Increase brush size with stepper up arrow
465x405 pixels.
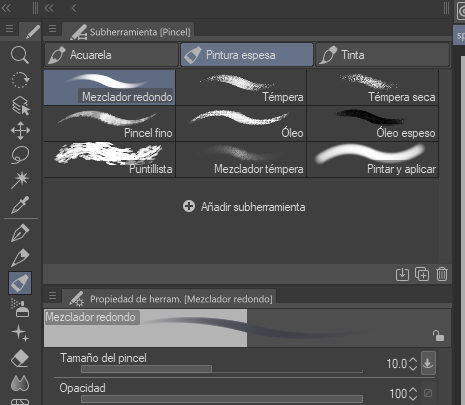point(413,360)
